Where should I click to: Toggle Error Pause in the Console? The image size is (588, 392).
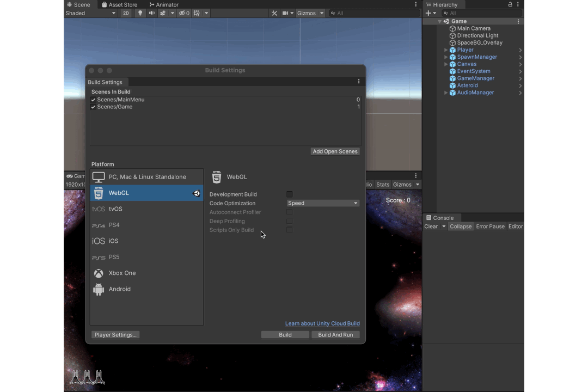click(490, 226)
